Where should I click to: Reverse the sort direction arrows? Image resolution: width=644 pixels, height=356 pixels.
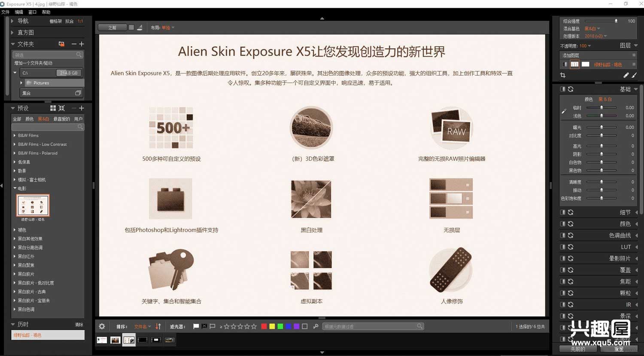pyautogui.click(x=158, y=326)
